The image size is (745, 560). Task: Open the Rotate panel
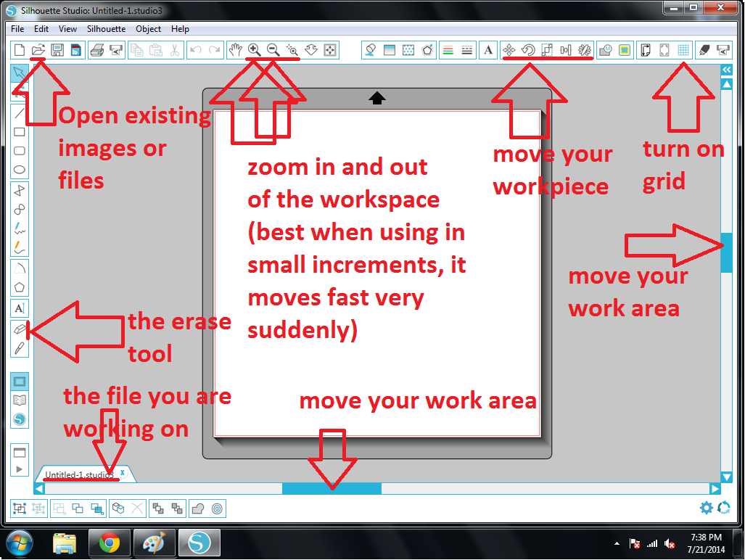(528, 50)
